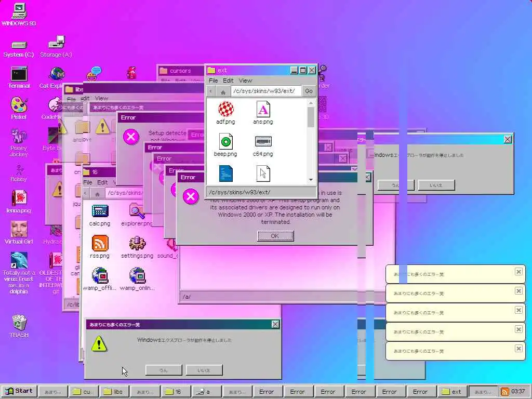Open the File menu in ext window

[214, 81]
